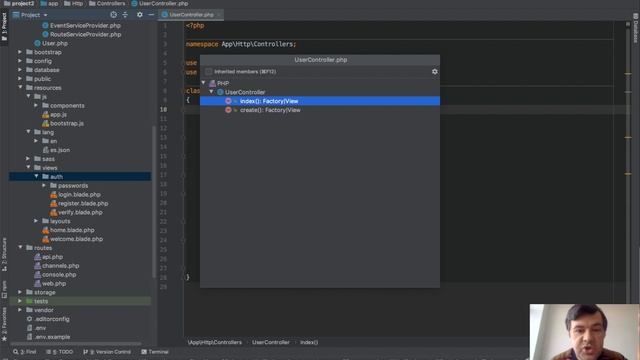The height and width of the screenshot is (360, 640).
Task: Click the app breadcrumb in navigation bar
Action: coord(49,3)
